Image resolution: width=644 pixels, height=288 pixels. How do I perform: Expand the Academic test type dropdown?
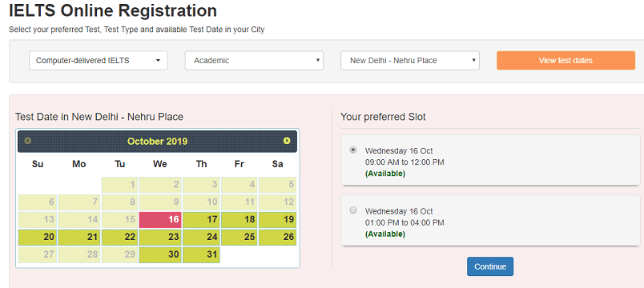tap(254, 60)
